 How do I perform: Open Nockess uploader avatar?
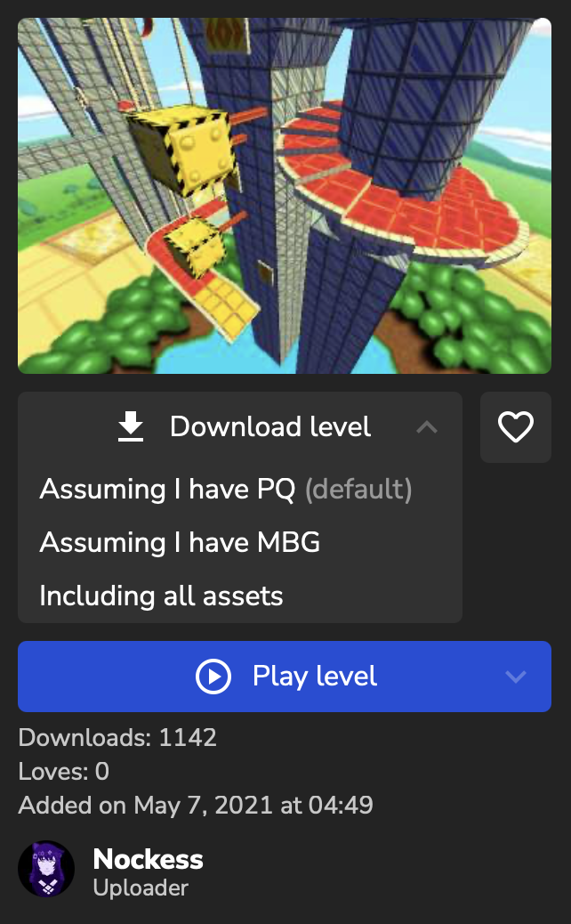point(46,869)
